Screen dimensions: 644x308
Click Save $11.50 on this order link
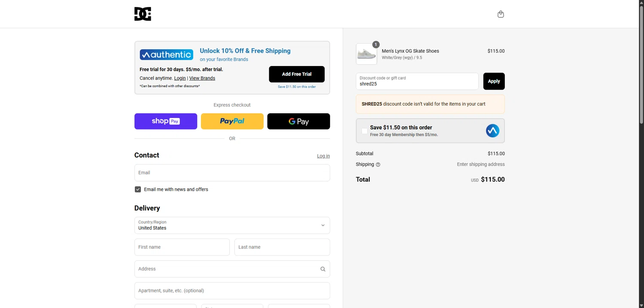(297, 87)
